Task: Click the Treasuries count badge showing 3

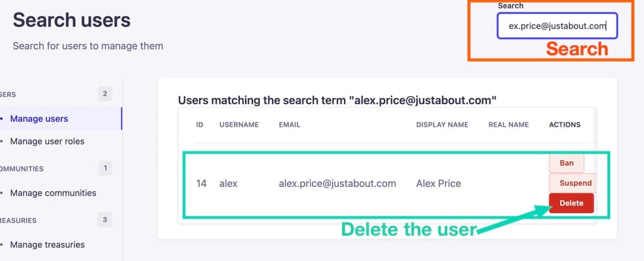Action: click(x=105, y=220)
